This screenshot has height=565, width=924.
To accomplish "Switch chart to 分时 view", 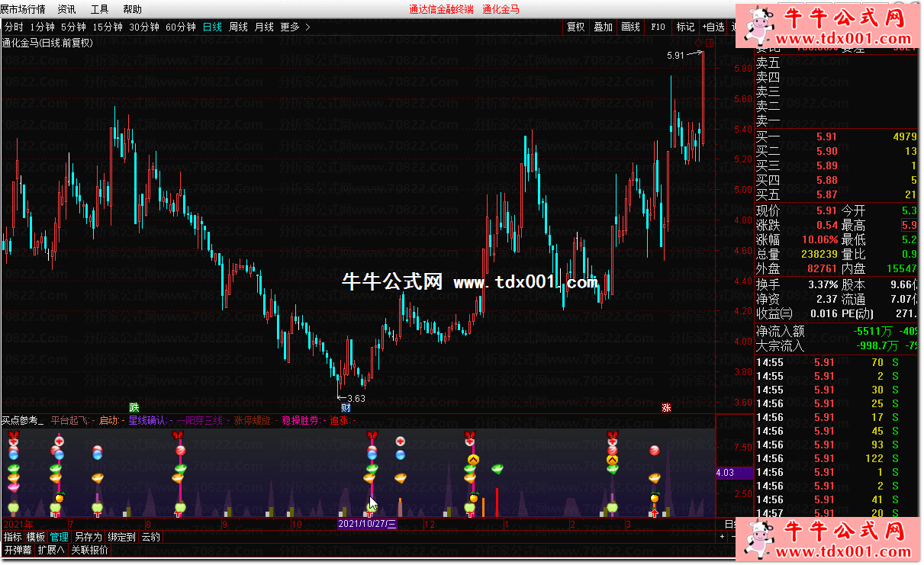I will point(14,27).
